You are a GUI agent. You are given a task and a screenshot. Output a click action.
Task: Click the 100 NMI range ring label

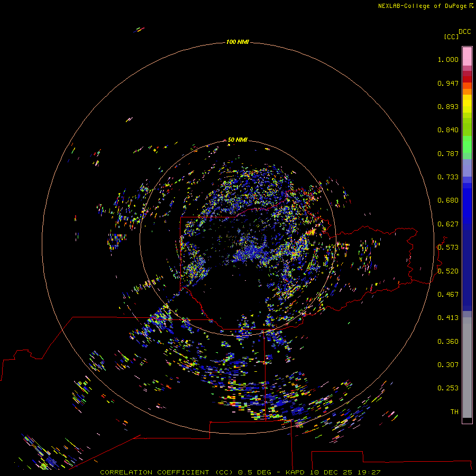click(x=237, y=42)
